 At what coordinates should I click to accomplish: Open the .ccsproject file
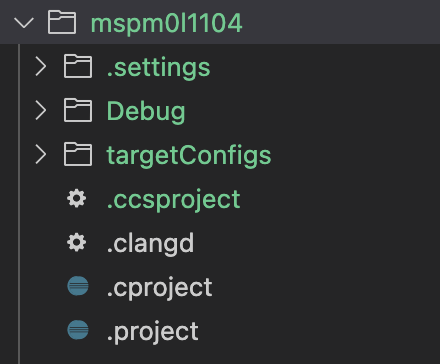174,200
